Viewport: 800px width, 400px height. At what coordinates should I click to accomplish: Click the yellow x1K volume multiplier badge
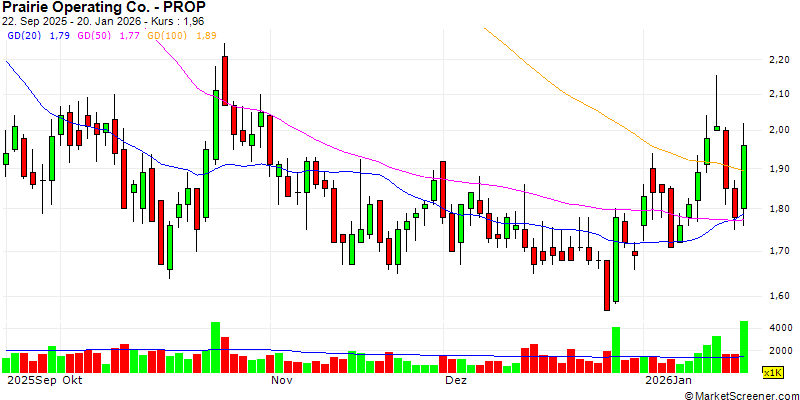[773, 373]
